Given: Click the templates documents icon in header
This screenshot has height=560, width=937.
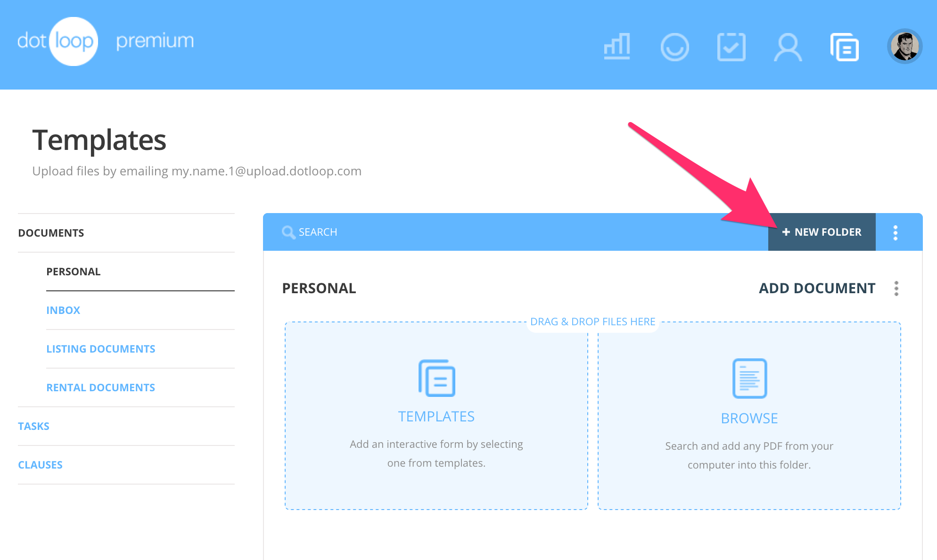Looking at the screenshot, I should point(844,47).
